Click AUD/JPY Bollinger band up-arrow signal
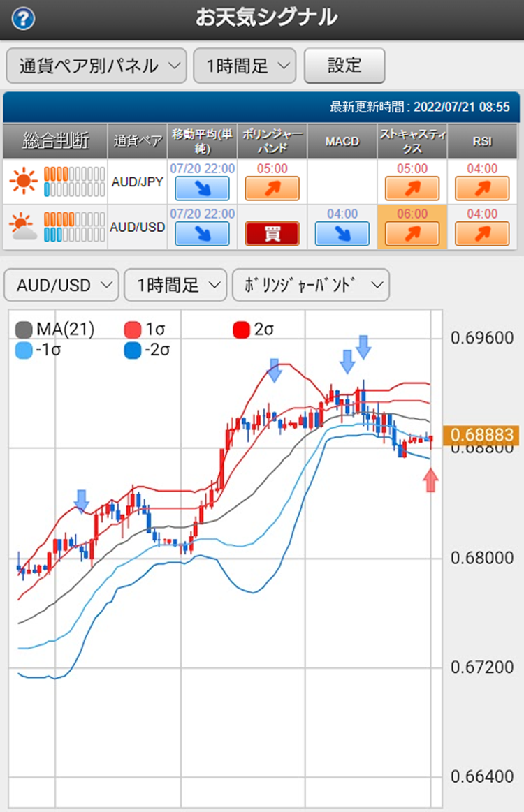This screenshot has height=812, width=524. [272, 189]
